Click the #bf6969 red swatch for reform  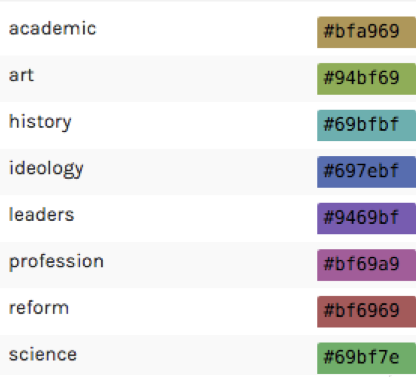[366, 311]
